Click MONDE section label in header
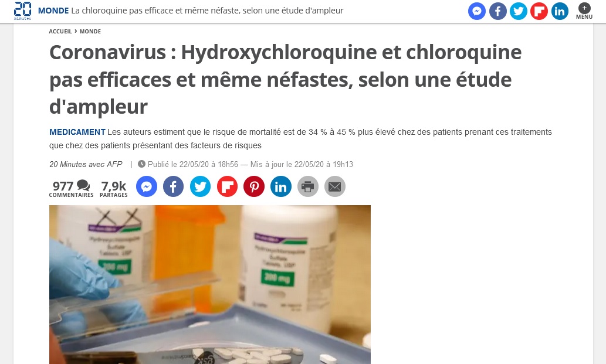The width and height of the screenshot is (606, 364). [53, 11]
